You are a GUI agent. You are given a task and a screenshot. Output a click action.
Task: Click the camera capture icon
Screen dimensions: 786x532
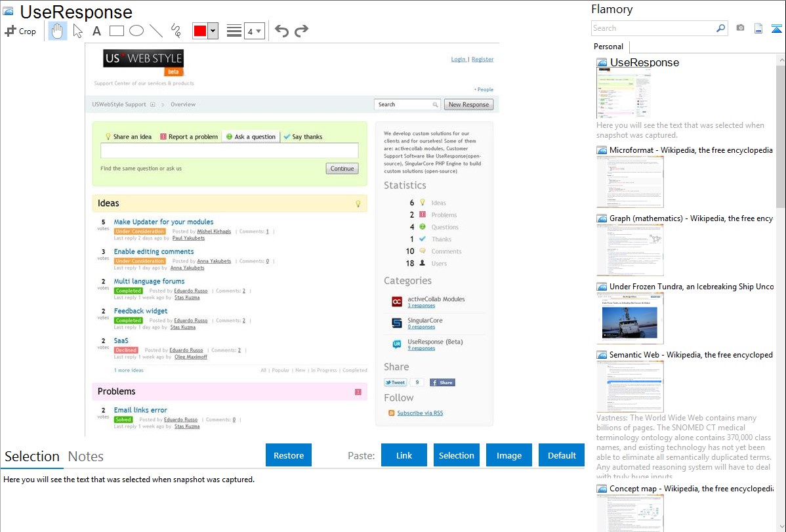[x=740, y=28]
